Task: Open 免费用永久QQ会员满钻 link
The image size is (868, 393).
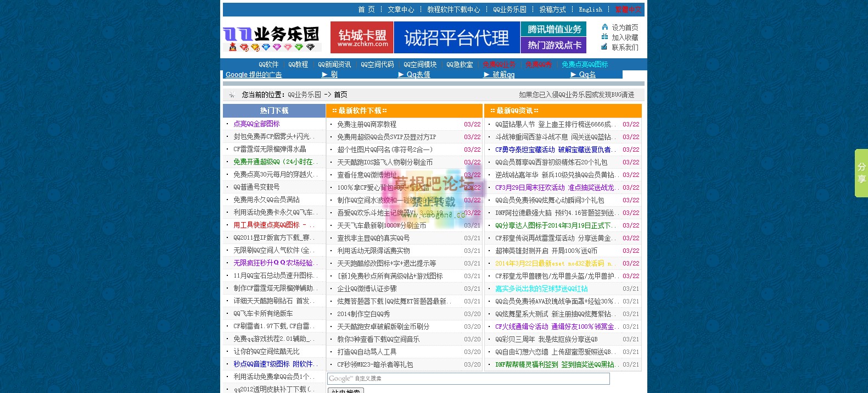Action: pyautogui.click(x=266, y=200)
